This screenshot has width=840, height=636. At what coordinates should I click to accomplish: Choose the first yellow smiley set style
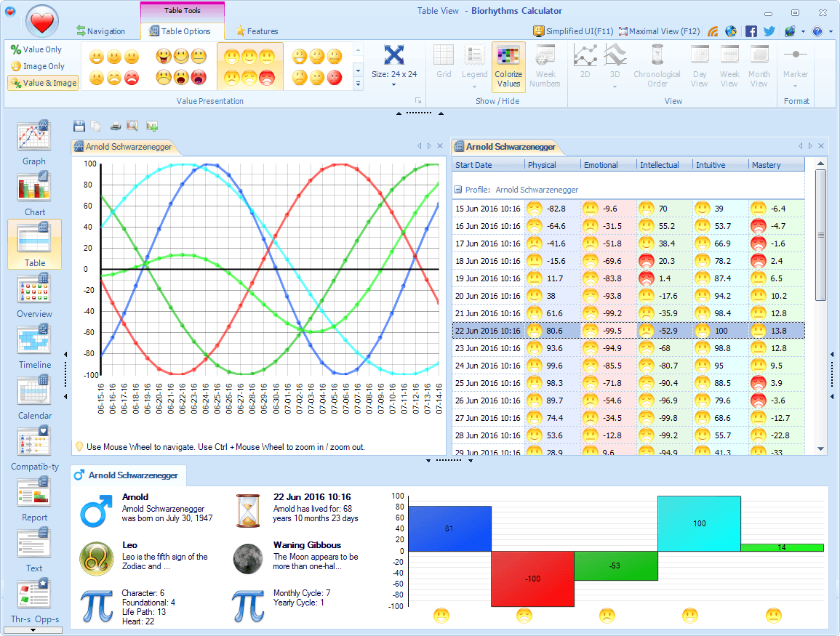pyautogui.click(x=114, y=66)
